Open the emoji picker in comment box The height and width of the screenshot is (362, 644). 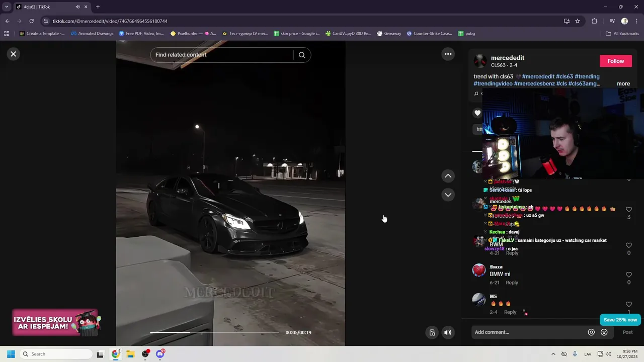(x=604, y=332)
